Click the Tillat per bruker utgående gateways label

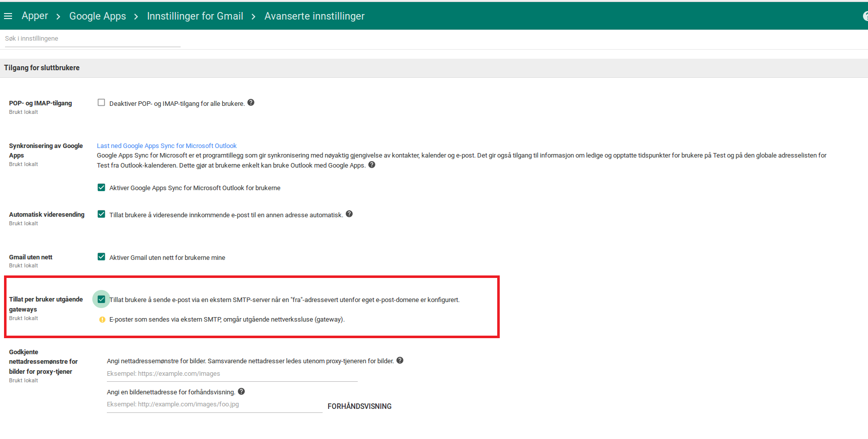click(46, 304)
